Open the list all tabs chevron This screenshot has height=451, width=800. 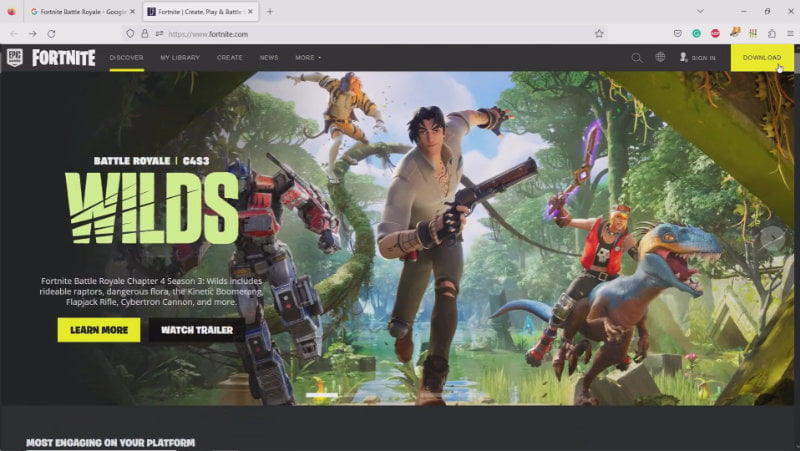click(x=700, y=11)
